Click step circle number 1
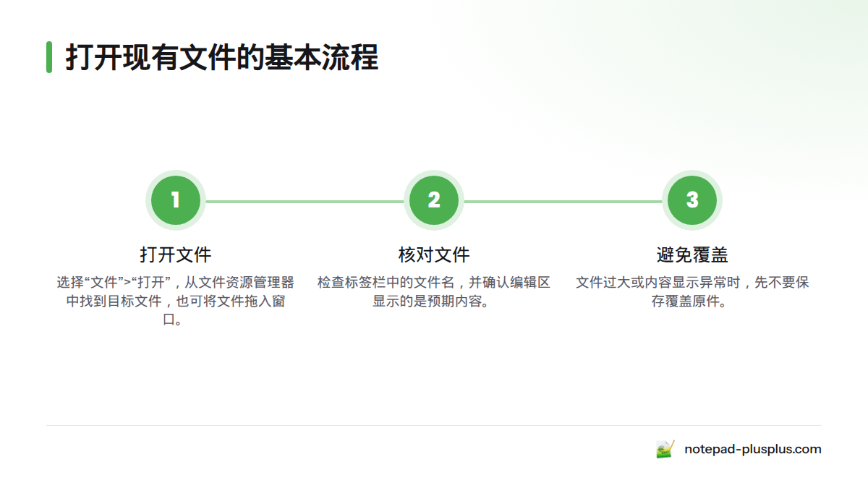The height and width of the screenshot is (488, 868). click(x=176, y=200)
